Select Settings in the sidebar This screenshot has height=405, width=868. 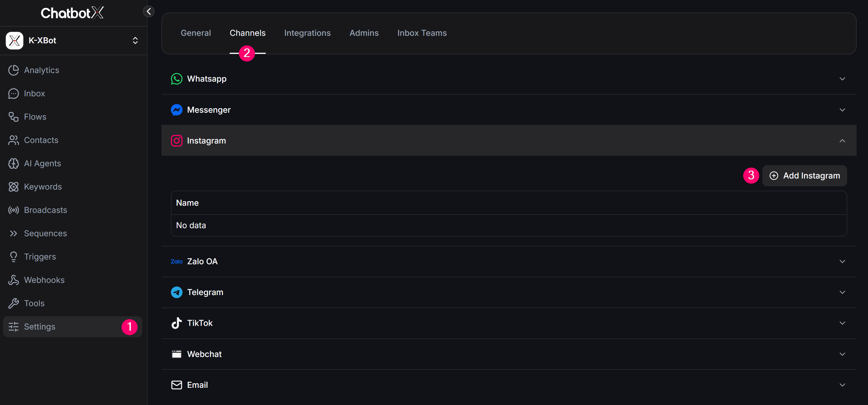click(x=72, y=326)
